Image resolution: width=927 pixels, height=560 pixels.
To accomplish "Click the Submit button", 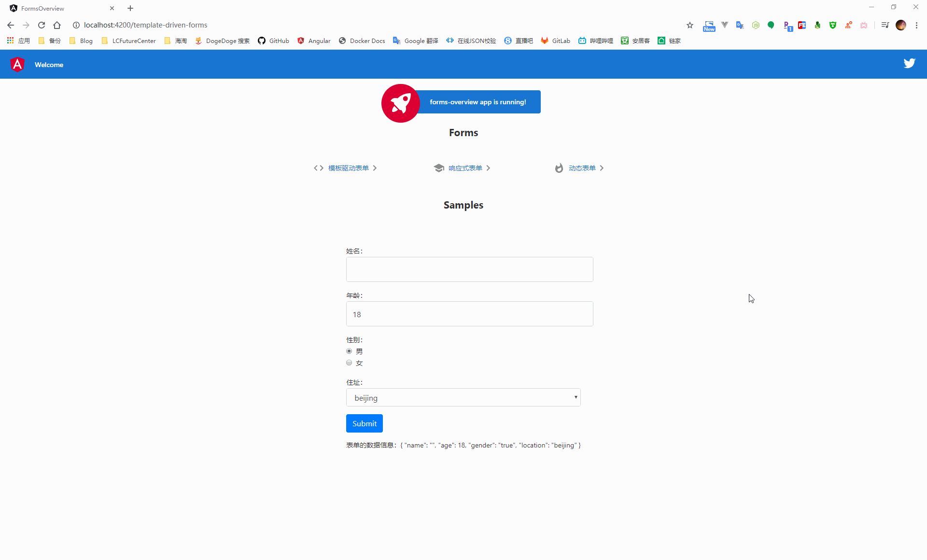I will tap(364, 423).
